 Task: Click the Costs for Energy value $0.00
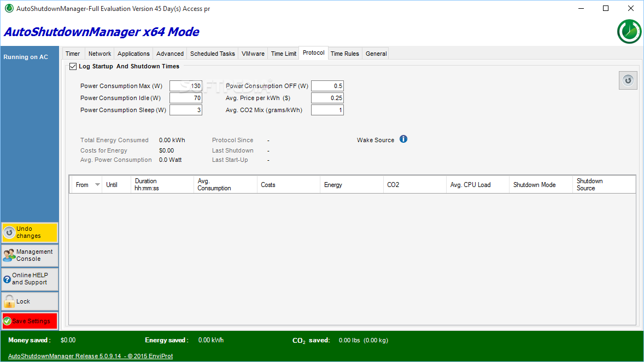[166, 150]
